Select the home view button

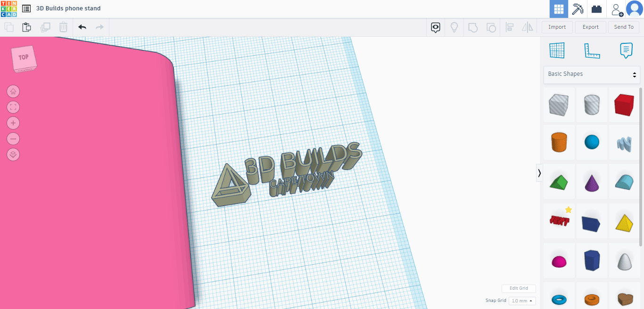coord(13,91)
